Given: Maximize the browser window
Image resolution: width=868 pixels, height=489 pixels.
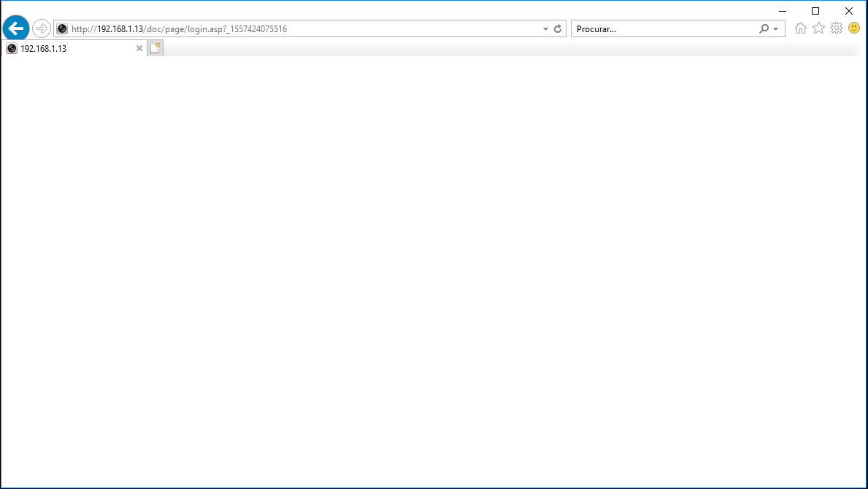Looking at the screenshot, I should 815,11.
